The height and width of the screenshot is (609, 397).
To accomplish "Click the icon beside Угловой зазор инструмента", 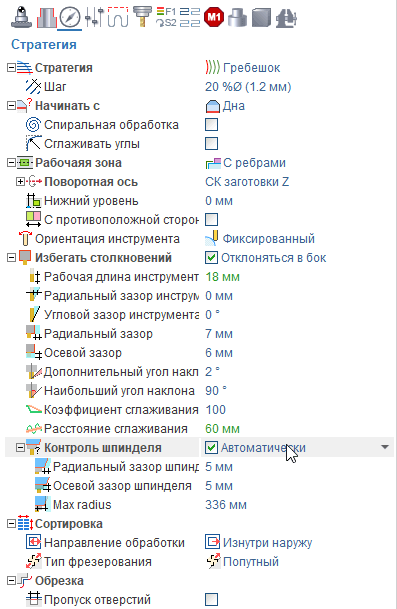I will coord(34,315).
